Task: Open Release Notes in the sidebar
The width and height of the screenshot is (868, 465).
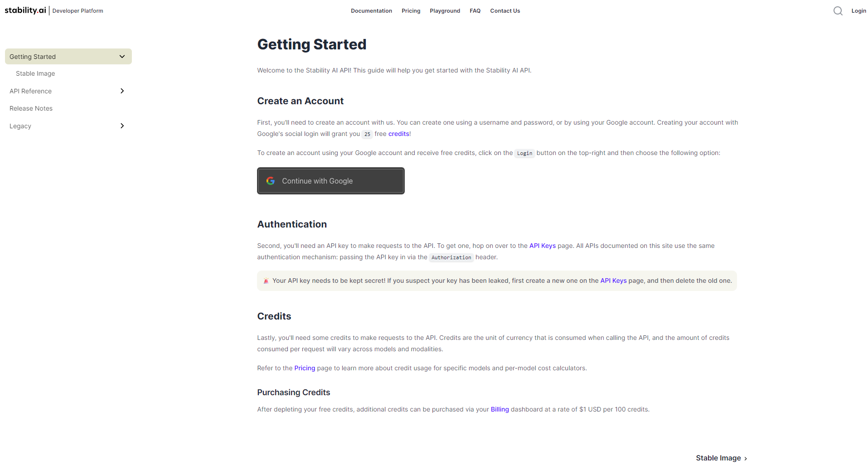Action: click(31, 108)
